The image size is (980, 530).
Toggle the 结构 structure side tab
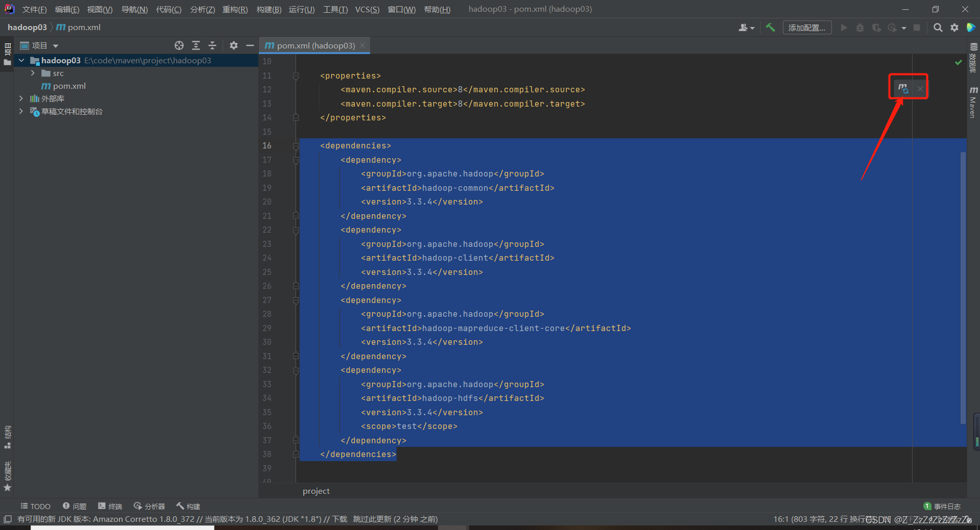[x=7, y=437]
